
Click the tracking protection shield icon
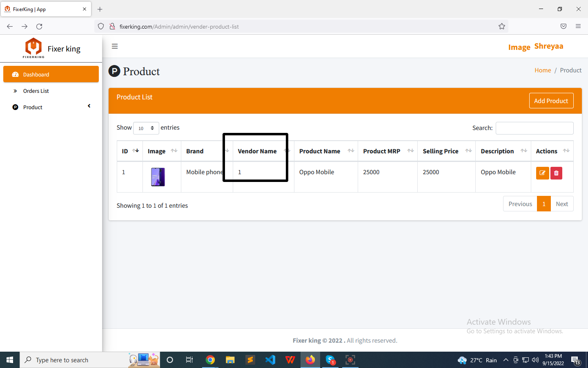point(101,26)
